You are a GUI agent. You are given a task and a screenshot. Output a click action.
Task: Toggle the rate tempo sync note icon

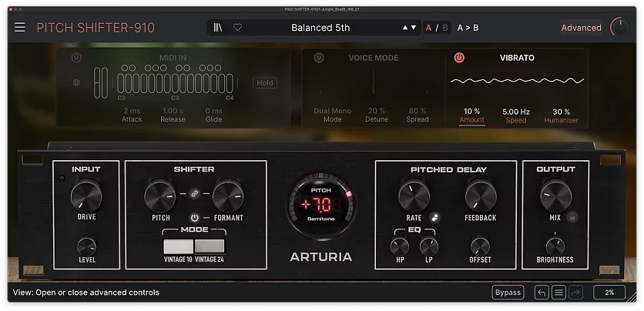coord(434,217)
